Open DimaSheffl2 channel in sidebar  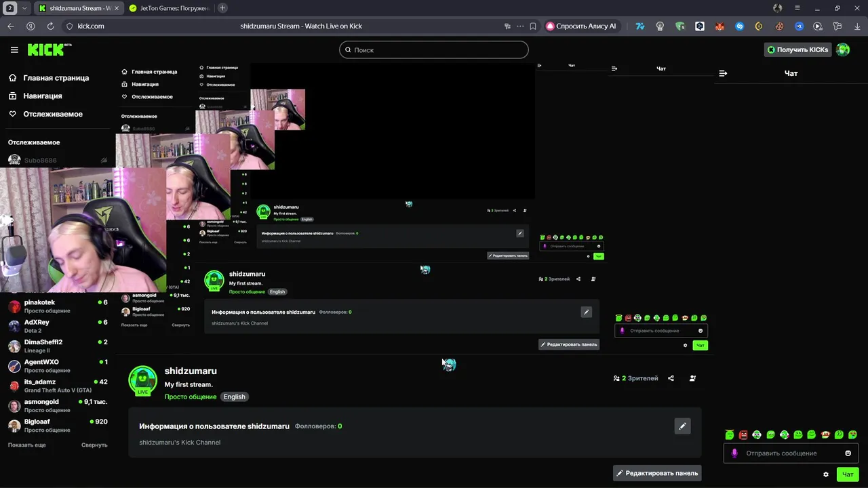click(x=58, y=346)
